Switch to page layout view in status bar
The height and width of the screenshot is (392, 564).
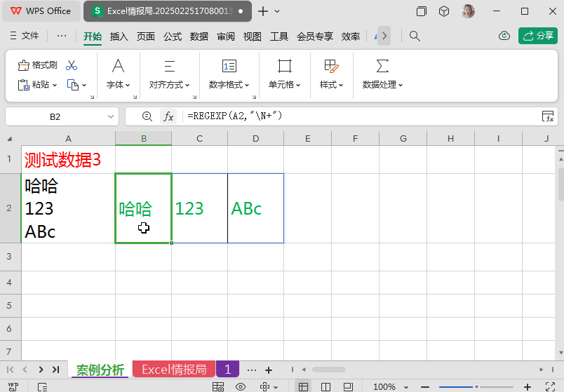(325, 386)
